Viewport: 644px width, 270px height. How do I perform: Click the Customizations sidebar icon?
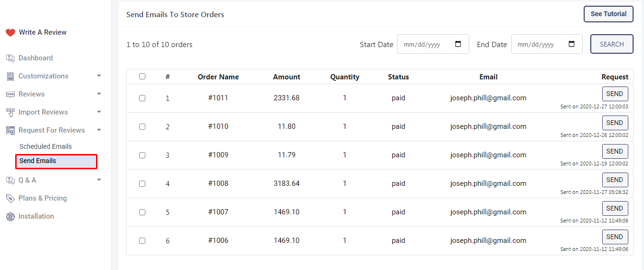[x=10, y=76]
